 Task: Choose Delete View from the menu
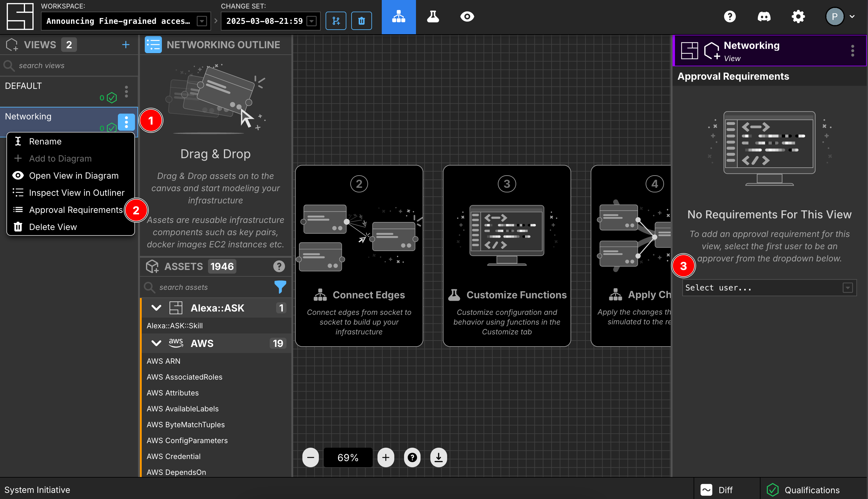click(71, 227)
